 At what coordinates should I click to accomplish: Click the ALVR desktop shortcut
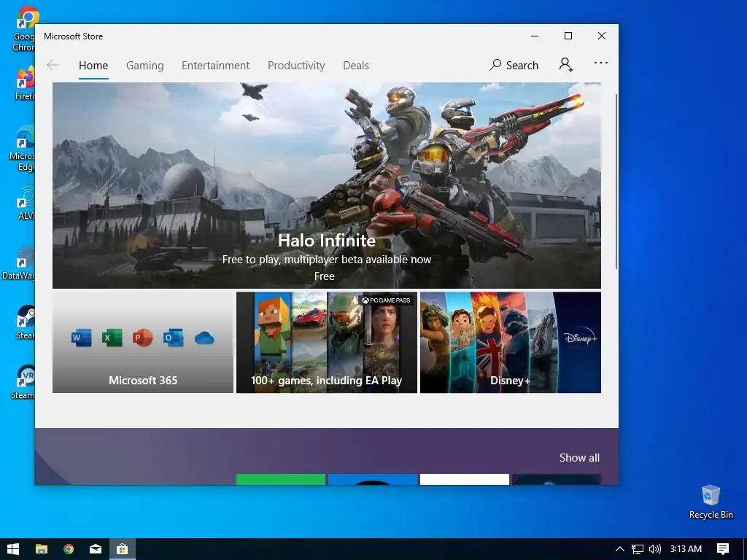[x=26, y=204]
